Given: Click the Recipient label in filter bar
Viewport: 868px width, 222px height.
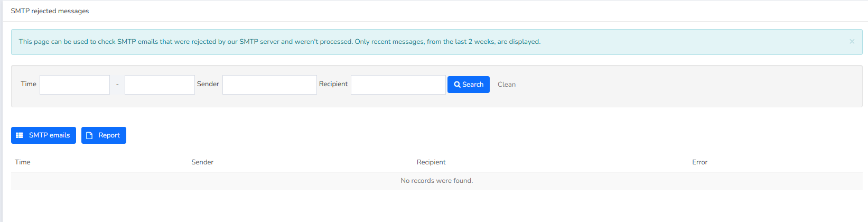Looking at the screenshot, I should 333,84.
